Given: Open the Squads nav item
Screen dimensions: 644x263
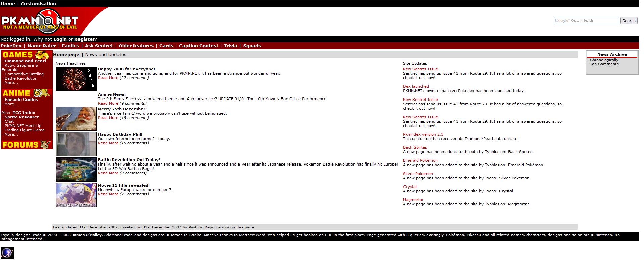Looking at the screenshot, I should (252, 46).
